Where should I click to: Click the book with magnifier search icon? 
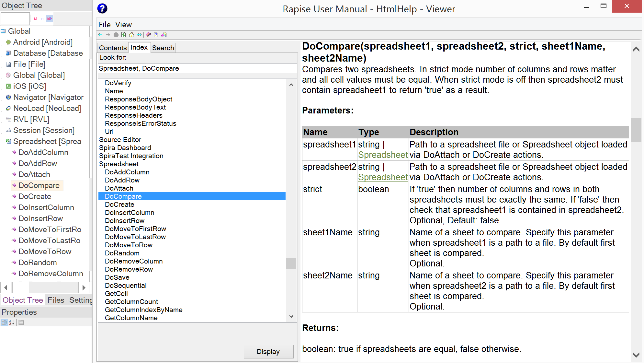pos(164,35)
